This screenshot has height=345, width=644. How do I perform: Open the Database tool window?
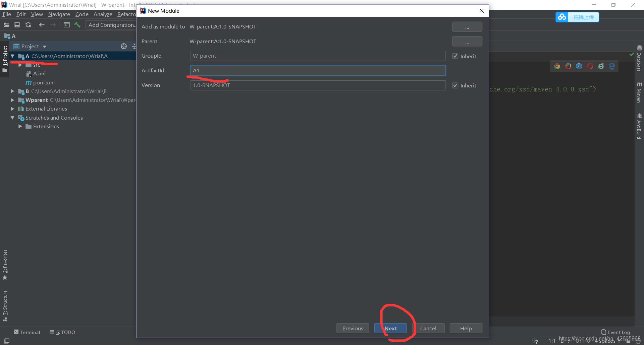639,58
